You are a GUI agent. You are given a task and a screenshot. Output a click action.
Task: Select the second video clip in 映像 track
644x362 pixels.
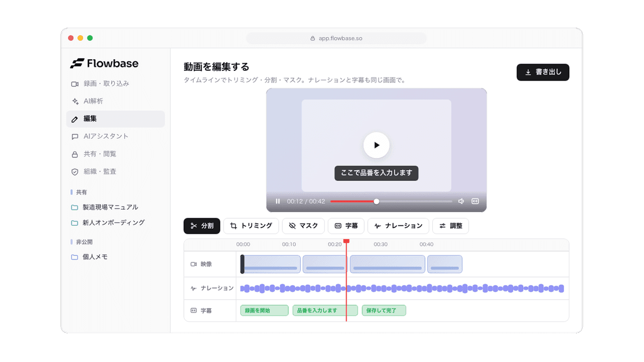[x=325, y=264]
